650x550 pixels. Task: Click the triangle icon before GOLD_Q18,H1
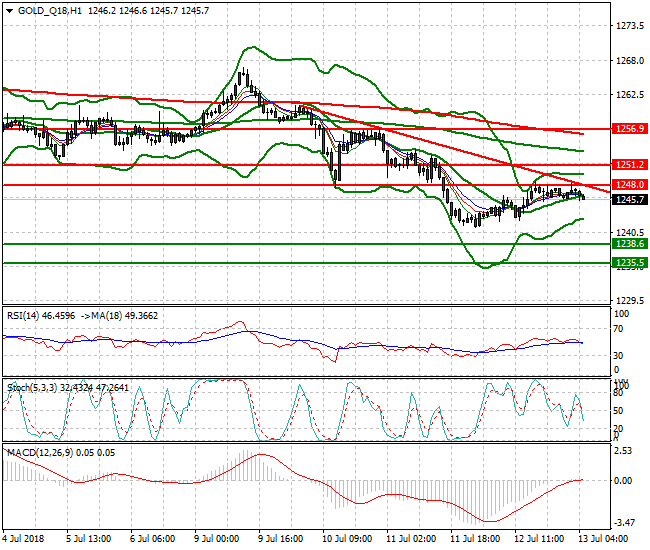(7, 11)
